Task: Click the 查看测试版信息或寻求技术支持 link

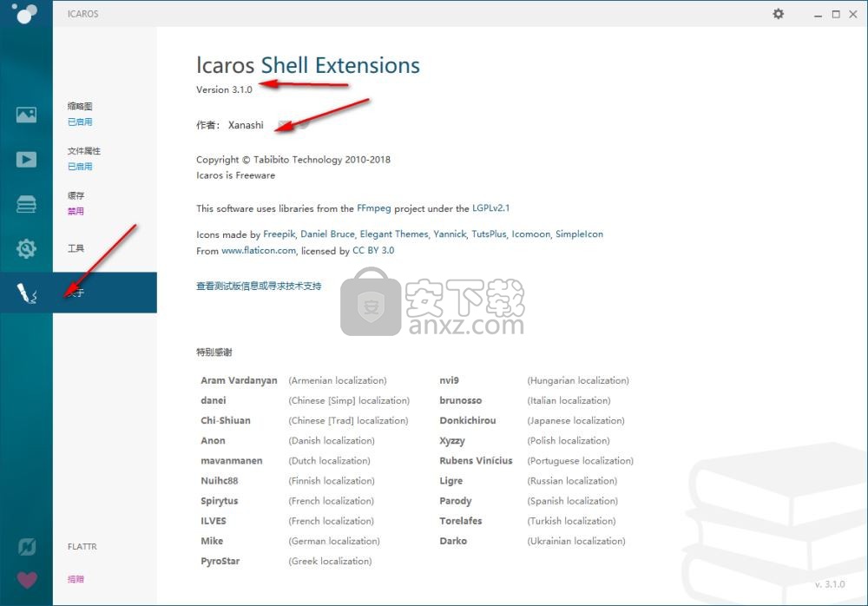Action: (x=259, y=286)
